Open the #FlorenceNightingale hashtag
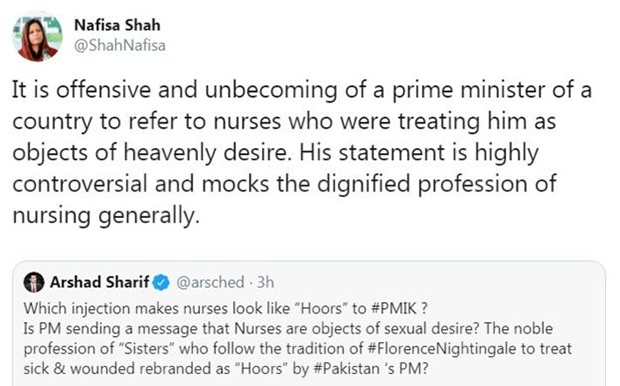620x386 pixels. pos(442,348)
